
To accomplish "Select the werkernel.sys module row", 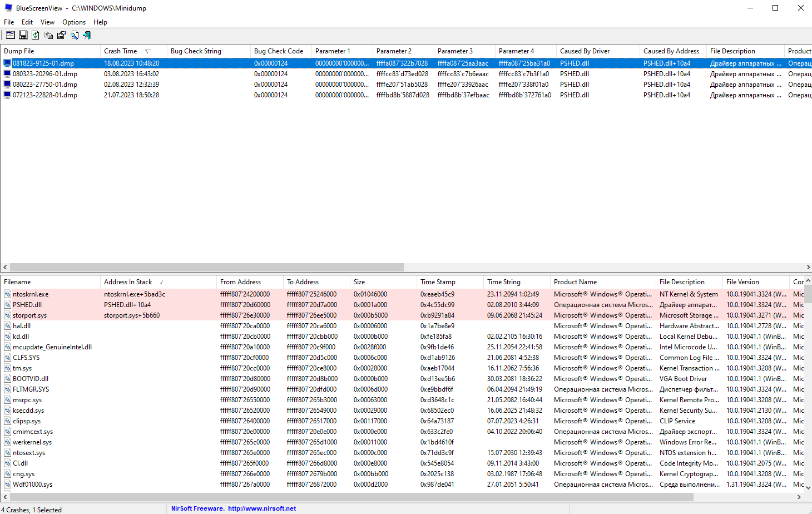I will [402, 442].
